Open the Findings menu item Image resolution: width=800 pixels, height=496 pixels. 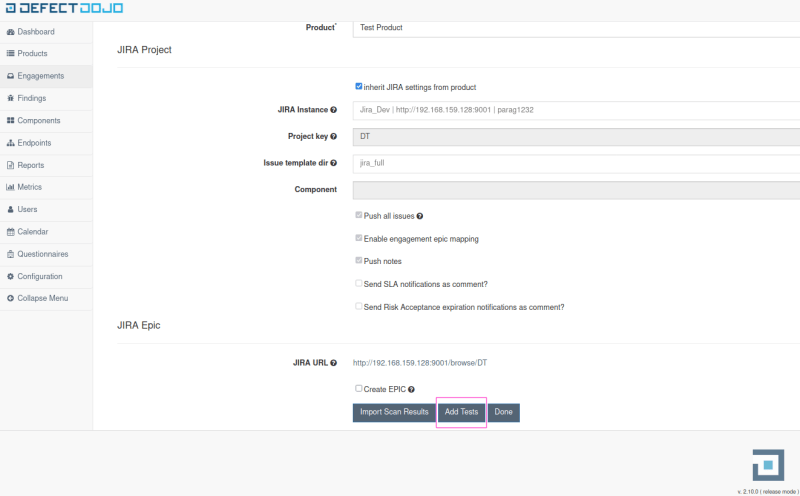coord(46,98)
